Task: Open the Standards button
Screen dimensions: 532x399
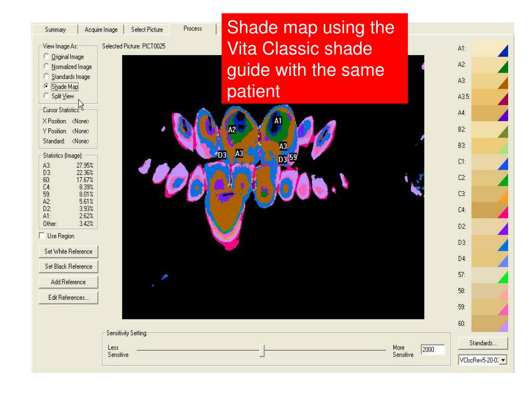Action: [x=483, y=343]
